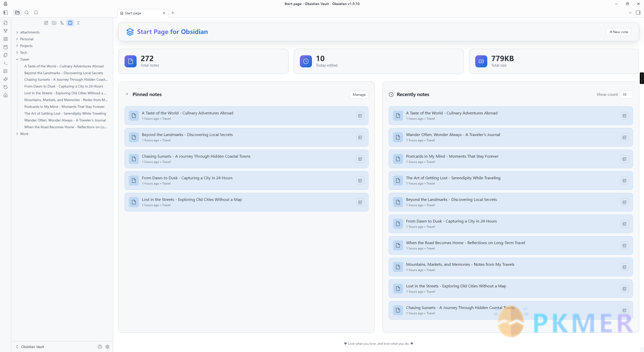Screen dimensions: 644x352
Task: Open the graph view from ribbon
Action: pyautogui.click(x=6, y=31)
